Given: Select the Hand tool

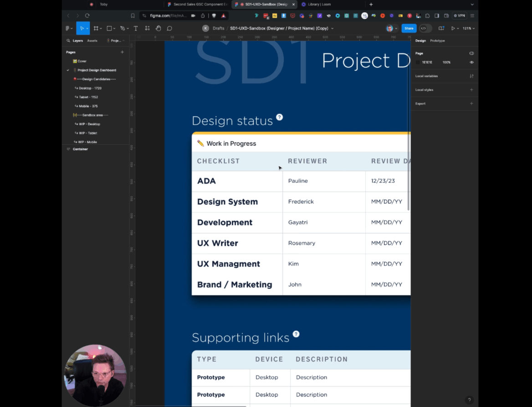Looking at the screenshot, I should tap(158, 28).
